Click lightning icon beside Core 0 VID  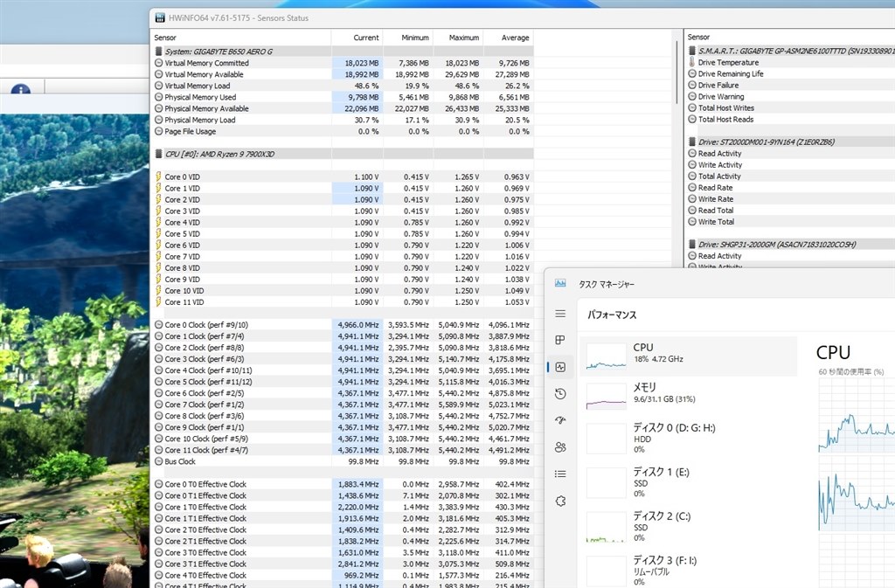coord(159,176)
